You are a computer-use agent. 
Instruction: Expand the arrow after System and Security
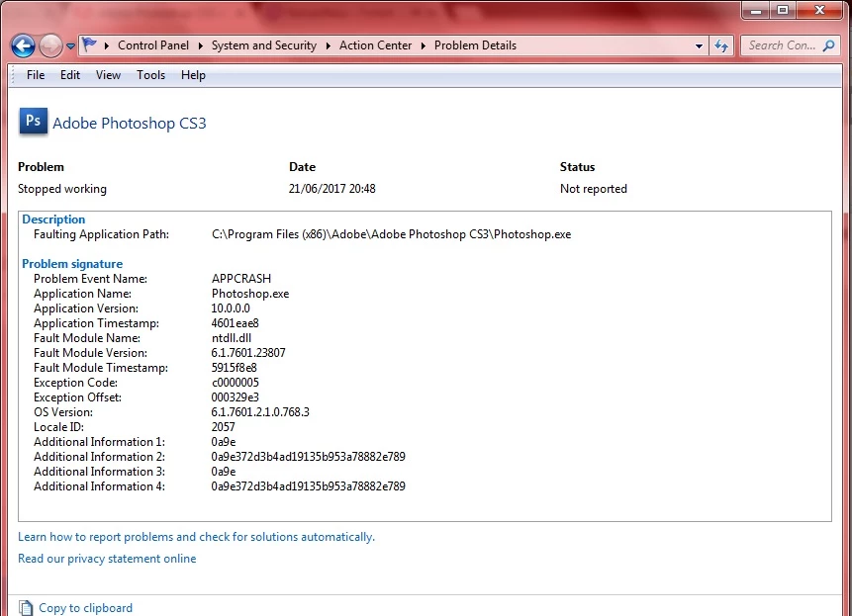tap(329, 45)
